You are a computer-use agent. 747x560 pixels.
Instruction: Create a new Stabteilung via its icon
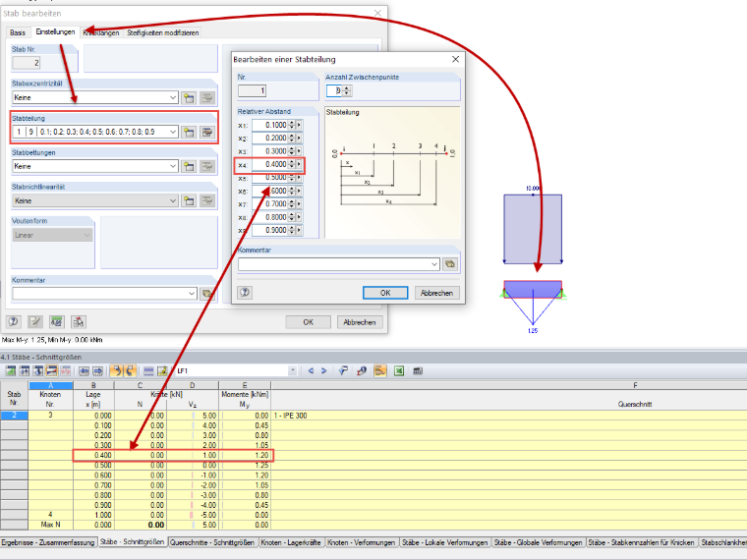[189, 132]
